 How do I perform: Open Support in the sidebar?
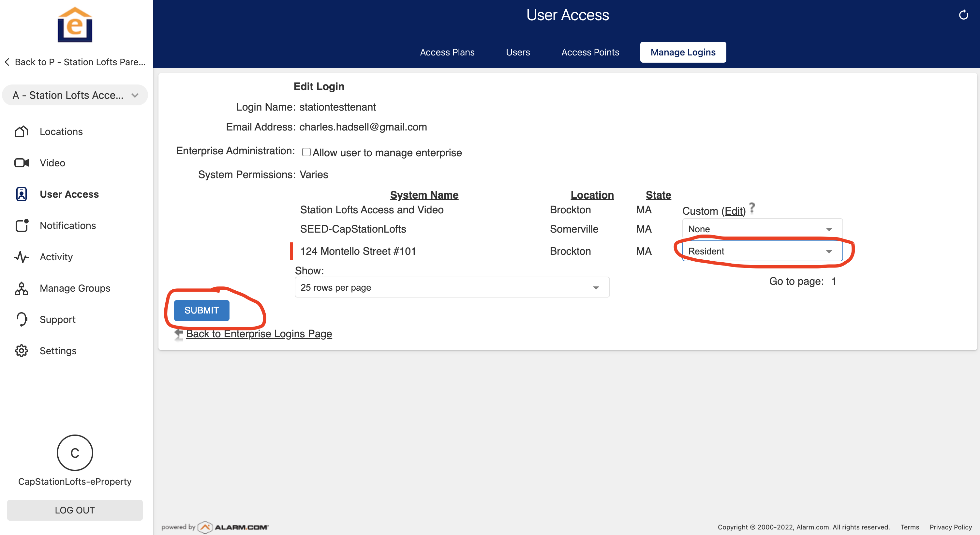(x=57, y=319)
